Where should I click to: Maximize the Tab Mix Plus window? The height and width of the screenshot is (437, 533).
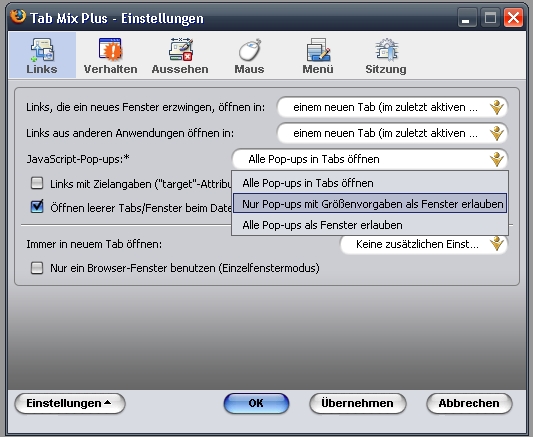pyautogui.click(x=490, y=17)
